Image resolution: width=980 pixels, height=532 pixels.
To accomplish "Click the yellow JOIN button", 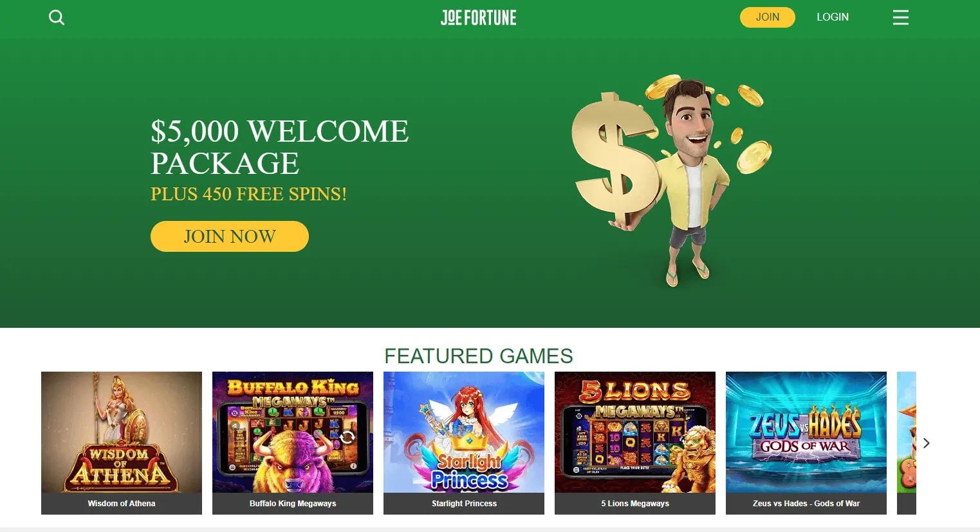I will pos(767,17).
